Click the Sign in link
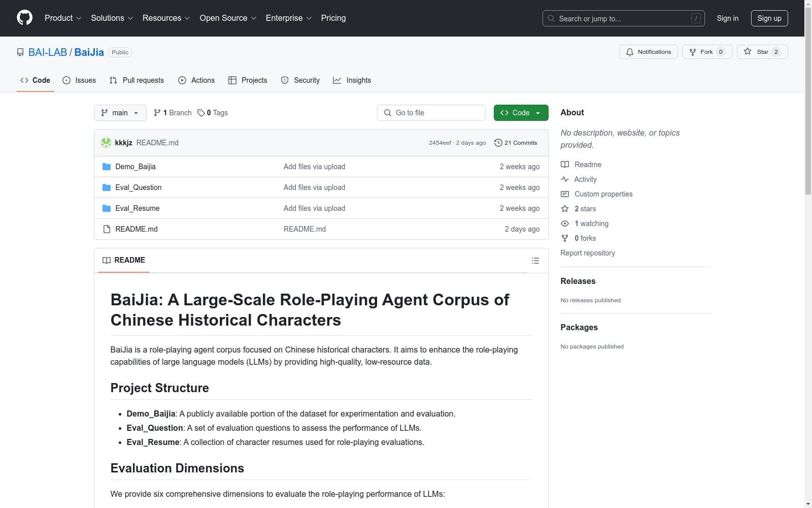The width and height of the screenshot is (812, 508). (x=727, y=18)
